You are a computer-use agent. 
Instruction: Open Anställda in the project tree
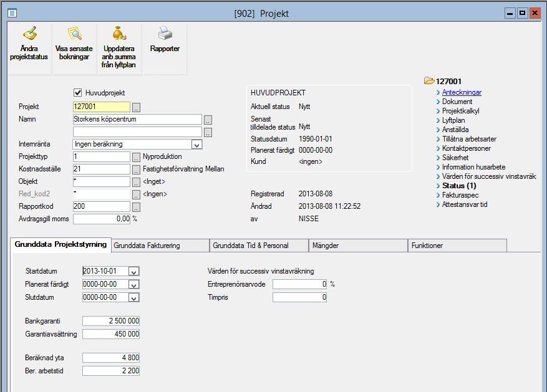coord(455,130)
